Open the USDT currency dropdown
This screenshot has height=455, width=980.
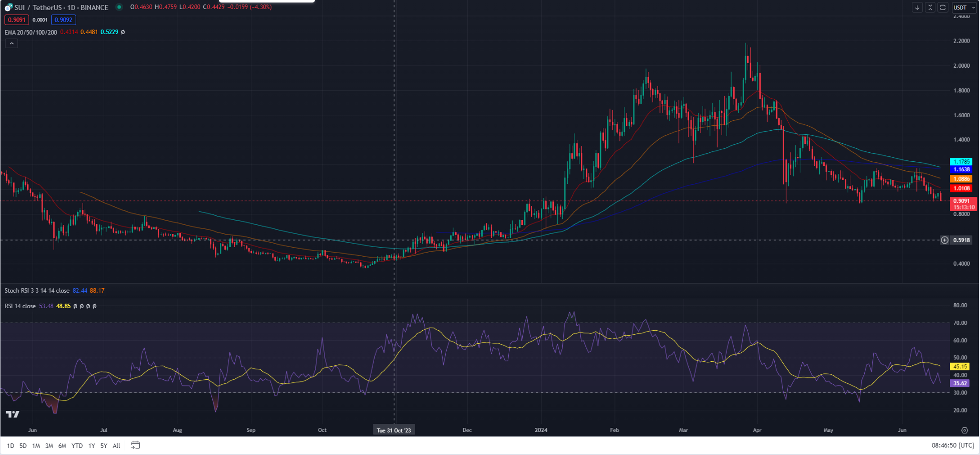(x=964, y=8)
